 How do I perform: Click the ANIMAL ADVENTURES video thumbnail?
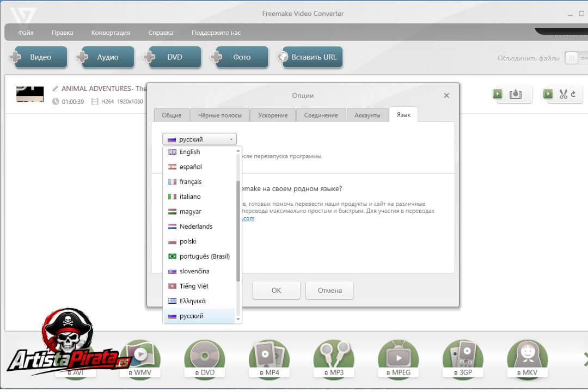(x=30, y=94)
